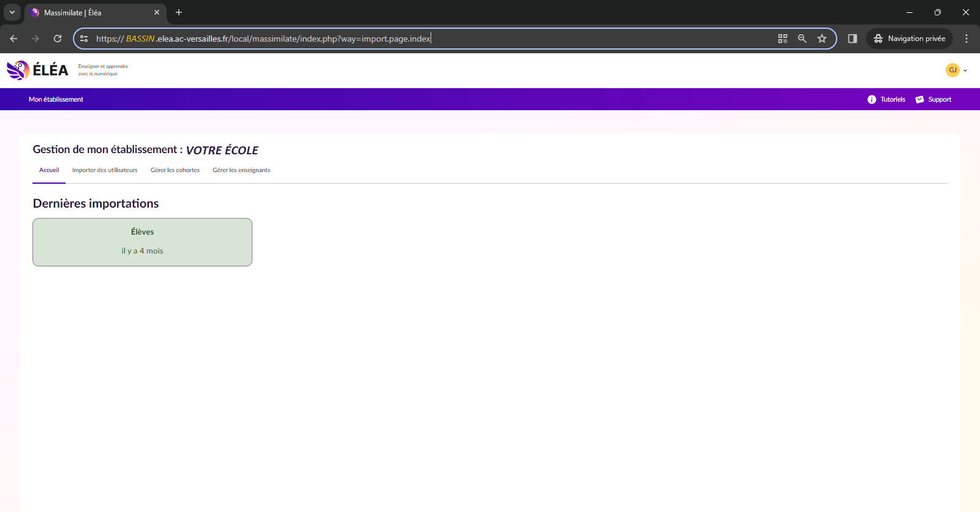Open the Gérer les cohortes tab
The height and width of the screenshot is (512, 980).
click(x=175, y=170)
